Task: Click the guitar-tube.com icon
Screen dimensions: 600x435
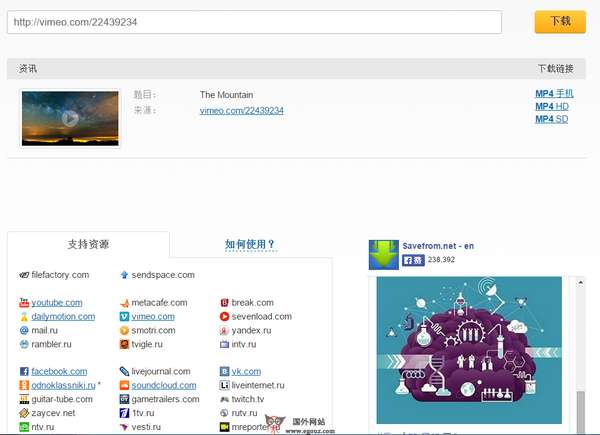Action: [x=24, y=399]
